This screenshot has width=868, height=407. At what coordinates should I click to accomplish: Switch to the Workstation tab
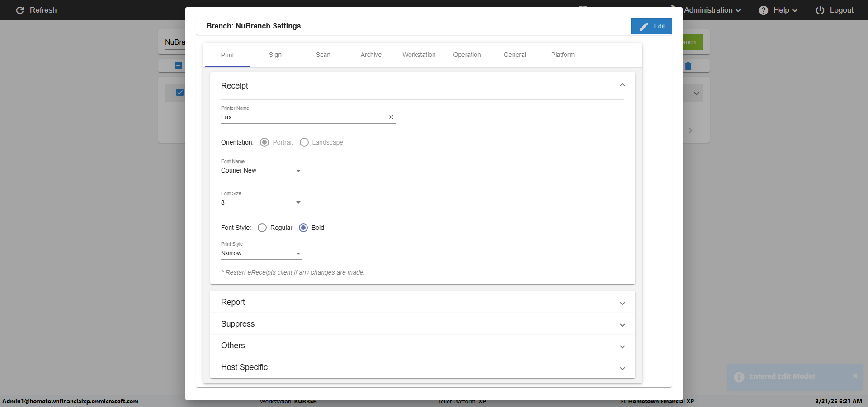[x=419, y=55]
